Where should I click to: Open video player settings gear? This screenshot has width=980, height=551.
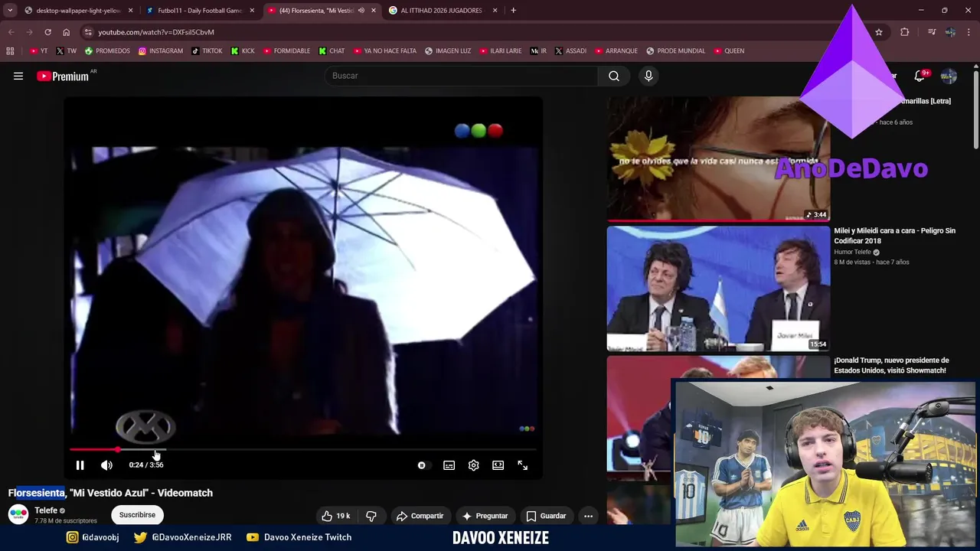point(473,465)
